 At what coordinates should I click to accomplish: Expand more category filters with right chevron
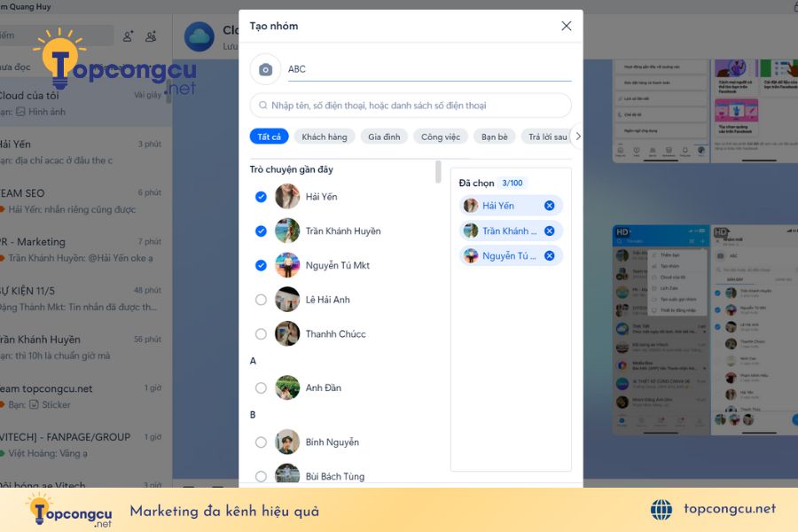[x=577, y=137]
